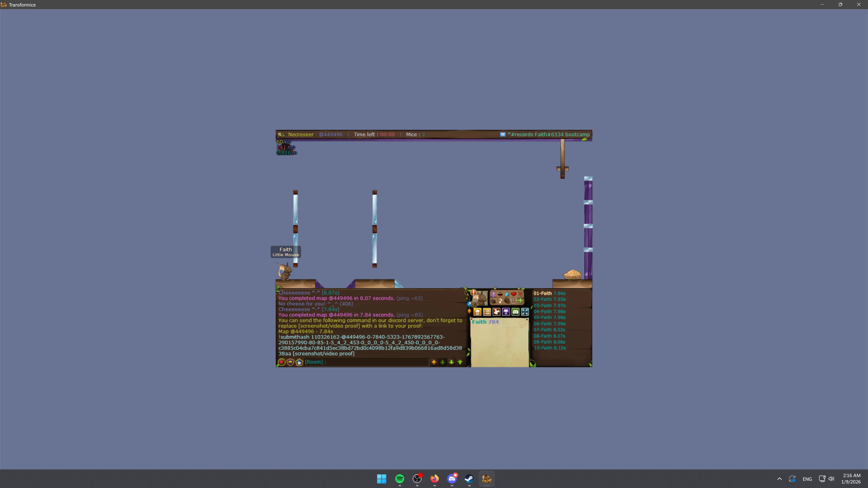Select the blue teardrop cry emote
The width and height of the screenshot is (868, 488).
(507, 294)
